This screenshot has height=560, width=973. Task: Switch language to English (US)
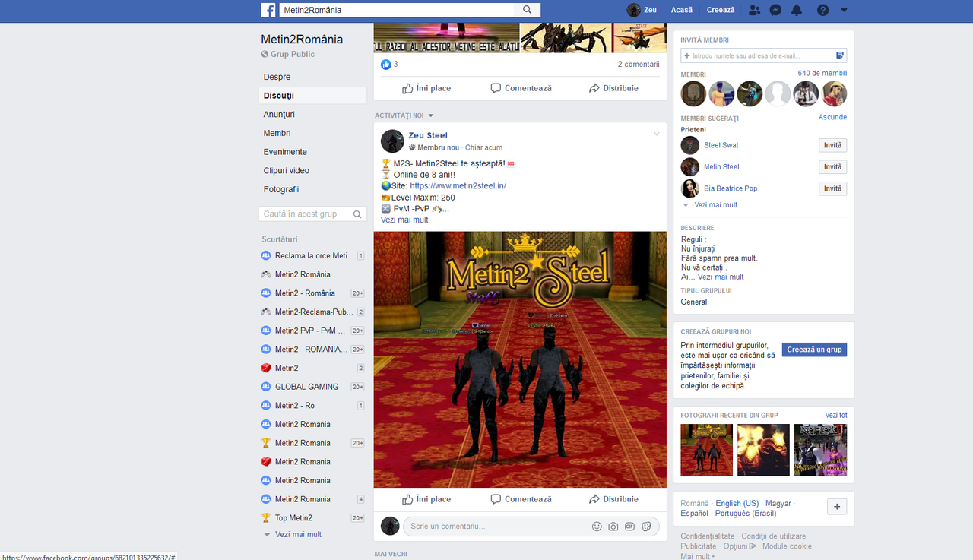click(x=737, y=504)
